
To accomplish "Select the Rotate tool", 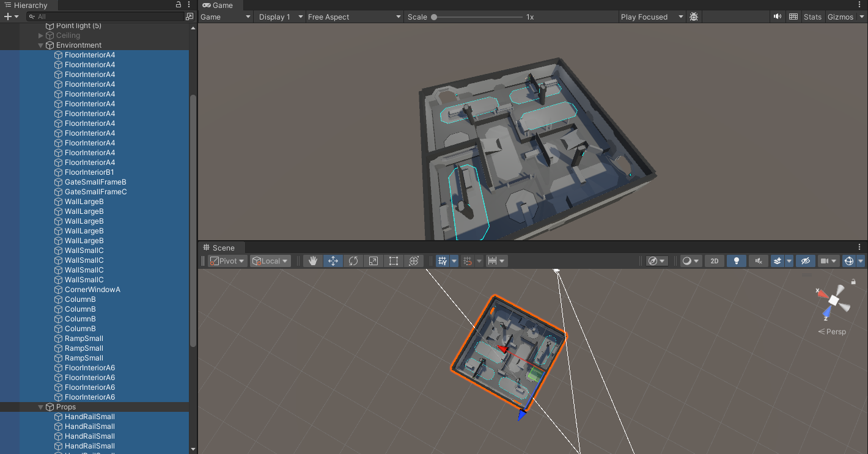I will point(353,261).
